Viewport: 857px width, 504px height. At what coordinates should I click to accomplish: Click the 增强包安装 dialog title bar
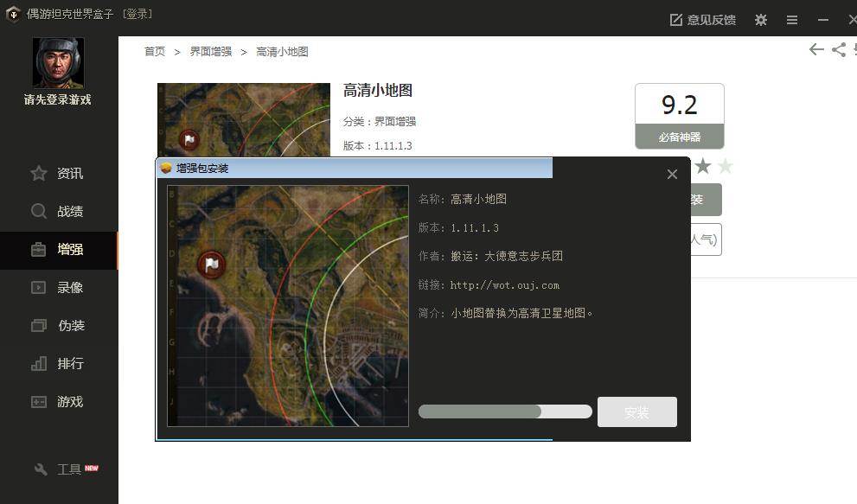tap(355, 168)
